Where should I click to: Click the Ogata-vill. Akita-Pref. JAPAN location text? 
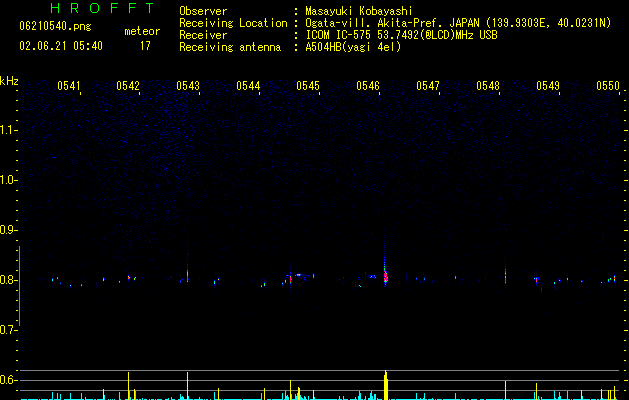(458, 23)
